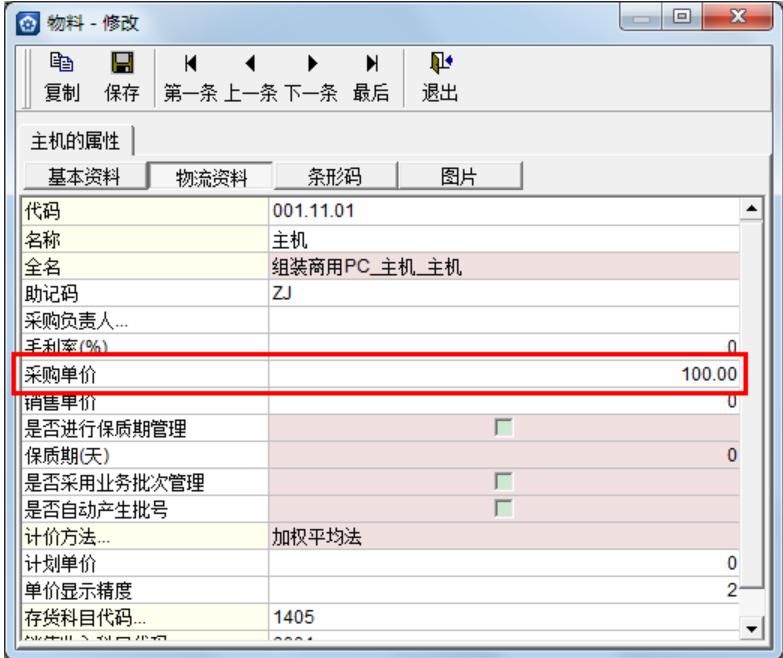Select the 主机的属性 tab

[x=75, y=141]
